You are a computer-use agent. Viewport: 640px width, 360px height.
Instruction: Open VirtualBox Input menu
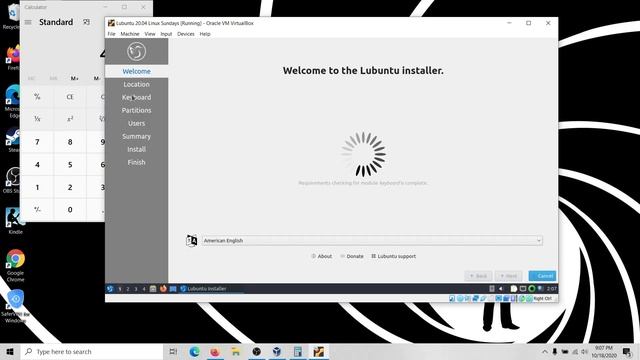coord(166,34)
